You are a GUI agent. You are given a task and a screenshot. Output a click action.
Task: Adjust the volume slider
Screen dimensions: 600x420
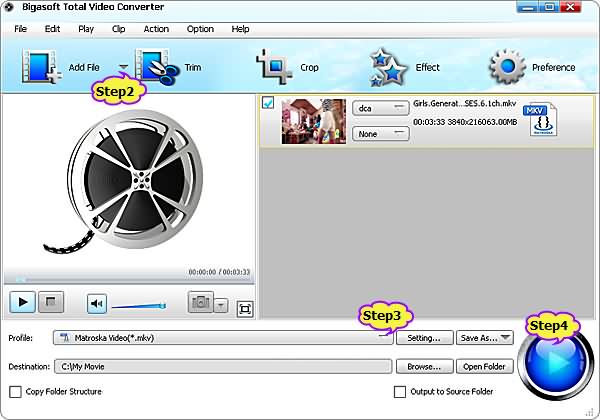pos(139,306)
